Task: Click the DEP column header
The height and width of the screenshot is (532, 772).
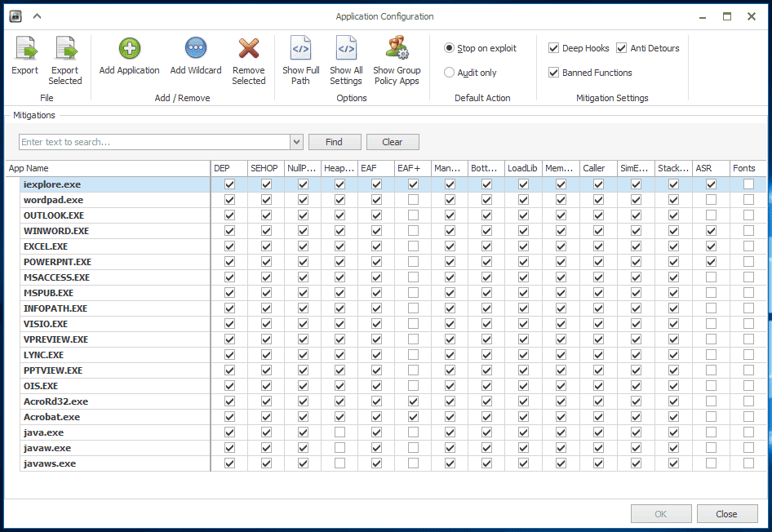Action: 229,168
